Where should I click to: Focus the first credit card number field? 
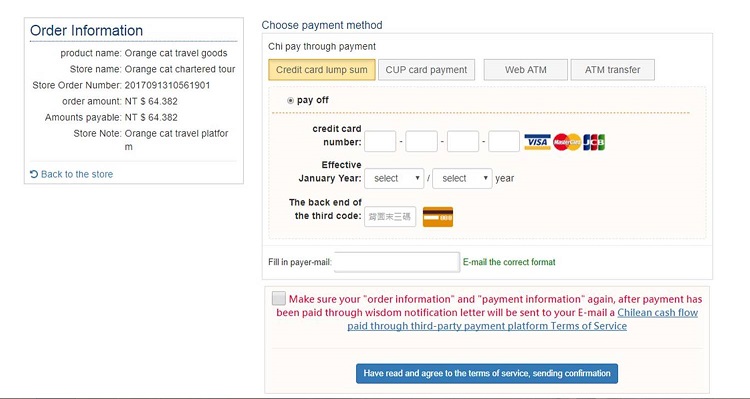pos(380,142)
